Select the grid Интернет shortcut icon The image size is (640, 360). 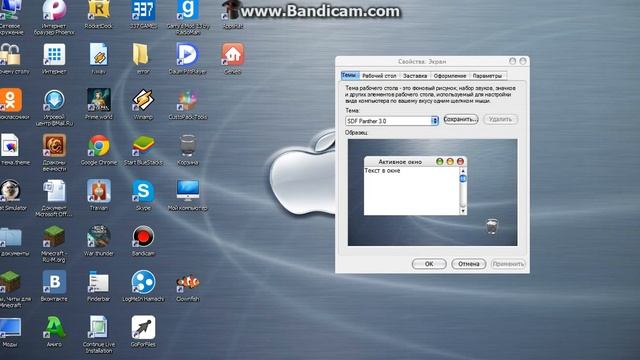coord(54,55)
